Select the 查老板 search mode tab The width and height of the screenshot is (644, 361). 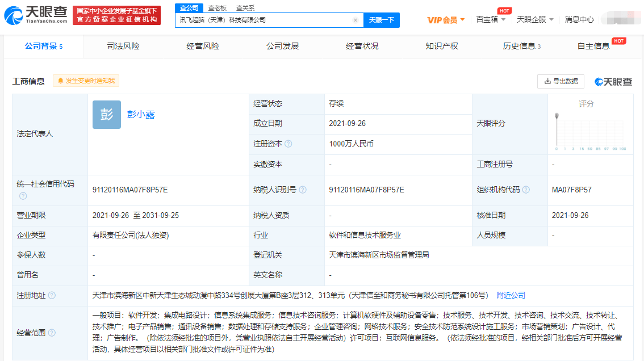coord(218,8)
